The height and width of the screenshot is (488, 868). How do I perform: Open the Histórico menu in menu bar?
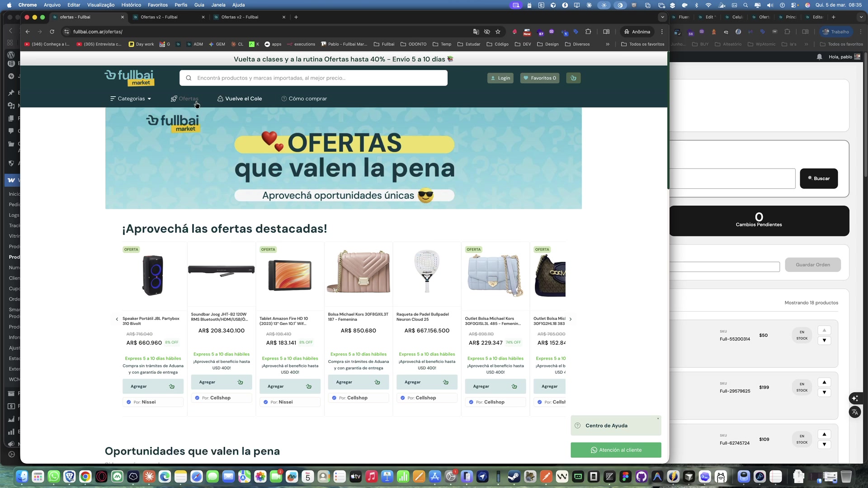tap(131, 5)
